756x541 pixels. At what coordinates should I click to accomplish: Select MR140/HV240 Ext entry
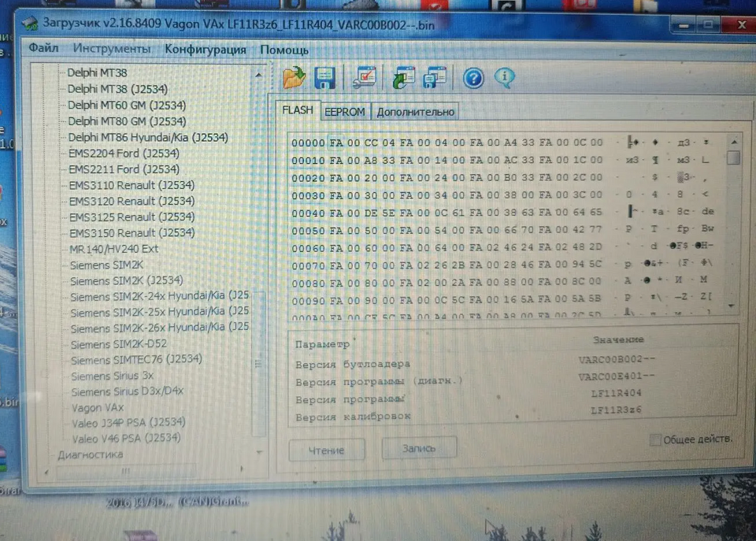pos(113,249)
